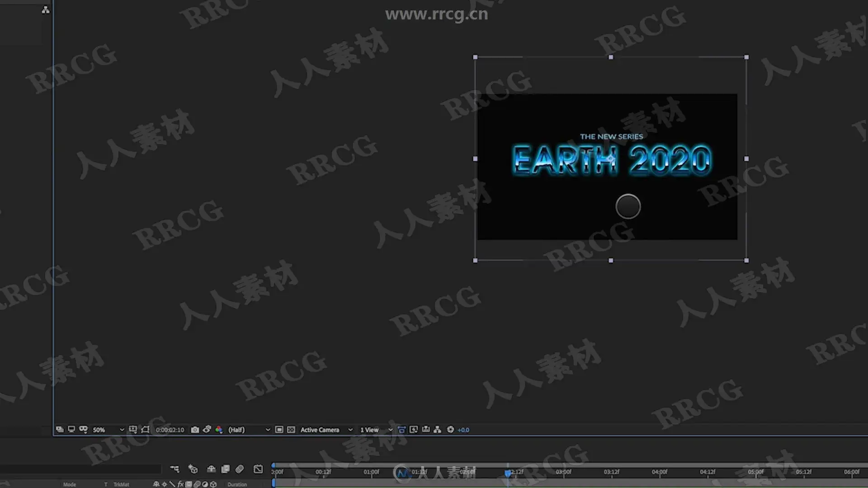Click Show Snapshot icon in viewer bar
This screenshot has height=488, width=868.
tap(207, 430)
